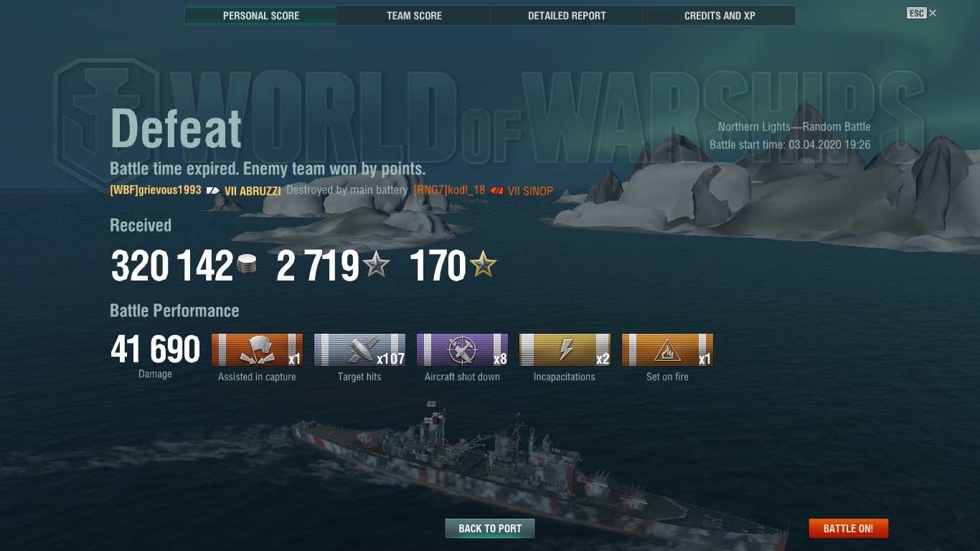Click the Incapacitations ribbon icon

point(565,350)
